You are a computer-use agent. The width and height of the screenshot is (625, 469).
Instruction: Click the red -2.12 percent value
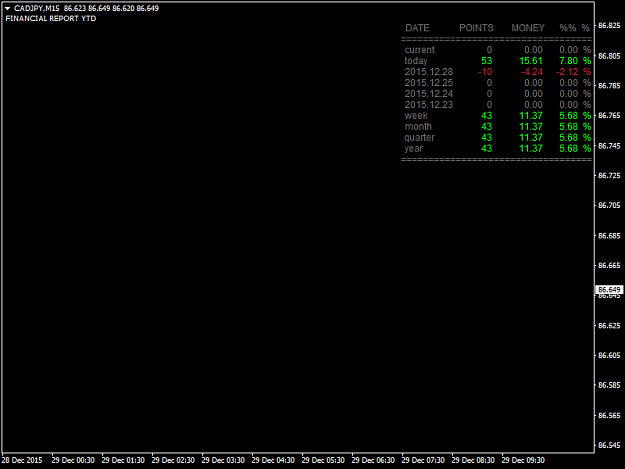[x=567, y=72]
